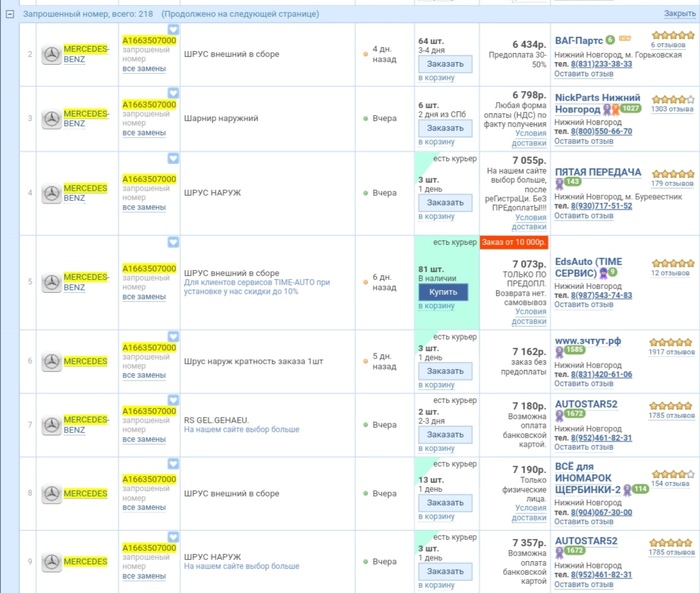Click 'в корзину' under the Купить button
The height and width of the screenshot is (593, 700).
(x=436, y=306)
